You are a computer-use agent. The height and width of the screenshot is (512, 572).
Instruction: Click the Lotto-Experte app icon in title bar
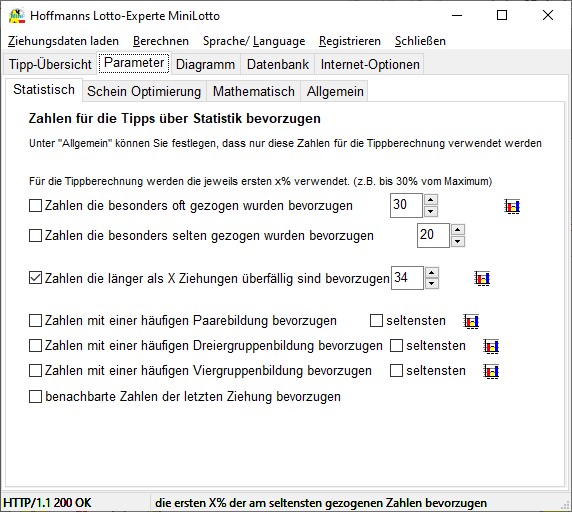[17, 15]
